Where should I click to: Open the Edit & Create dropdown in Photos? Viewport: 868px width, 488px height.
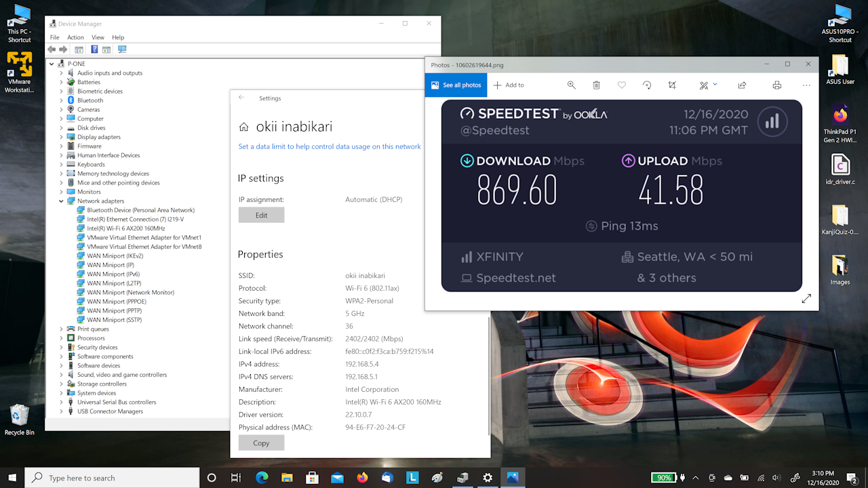click(709, 85)
